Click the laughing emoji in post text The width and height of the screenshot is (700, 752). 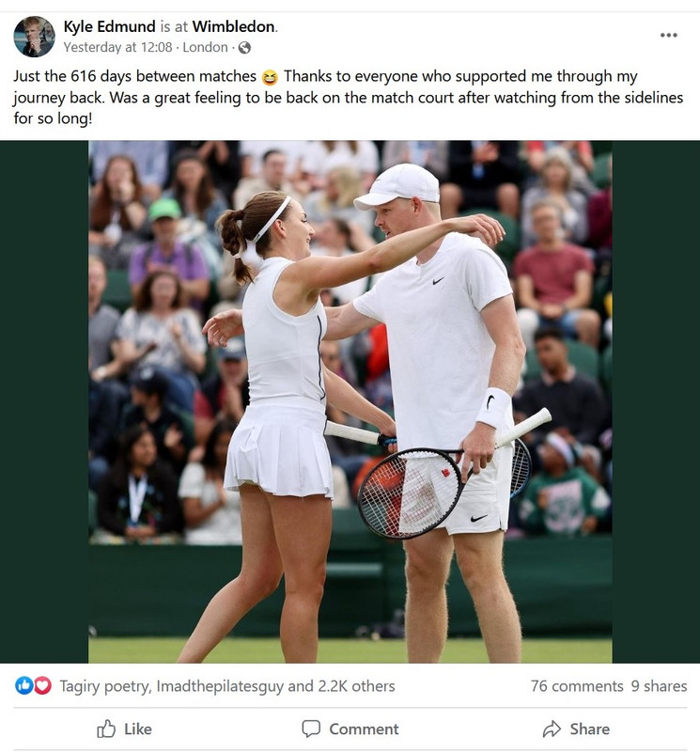[270, 77]
